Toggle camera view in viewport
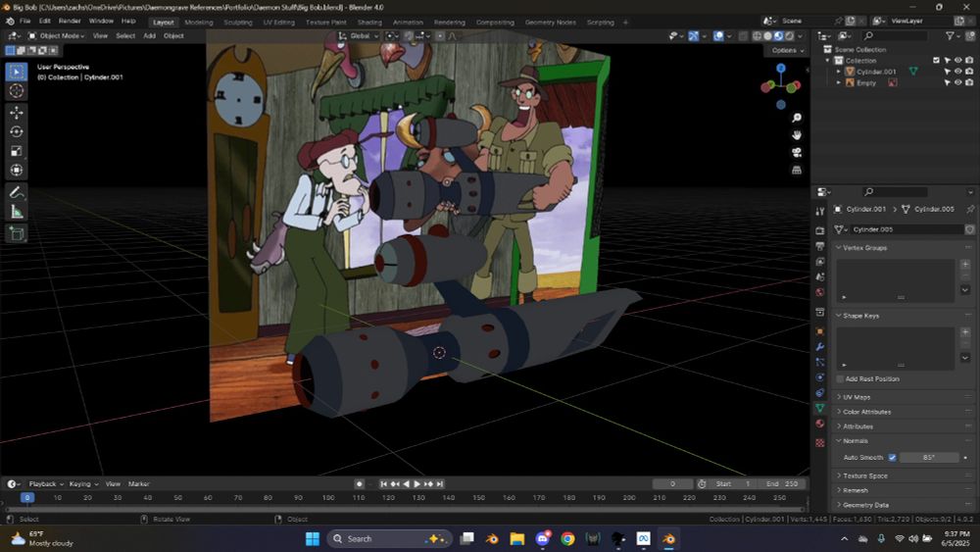Image resolution: width=980 pixels, height=552 pixels. click(x=797, y=152)
